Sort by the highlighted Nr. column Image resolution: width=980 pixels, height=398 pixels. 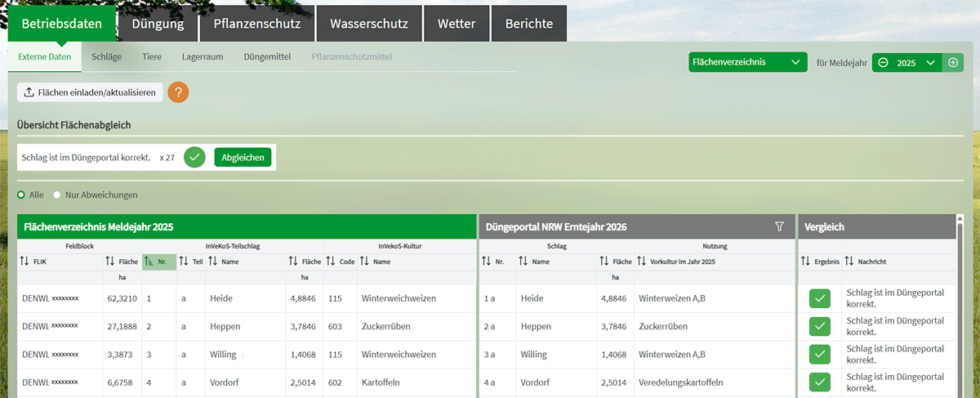coord(159,262)
